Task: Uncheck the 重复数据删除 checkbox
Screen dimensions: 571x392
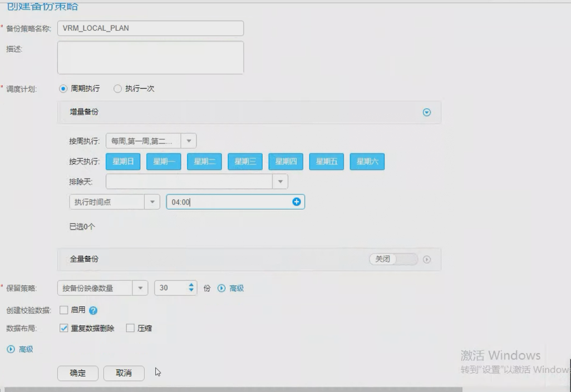Action: point(64,329)
